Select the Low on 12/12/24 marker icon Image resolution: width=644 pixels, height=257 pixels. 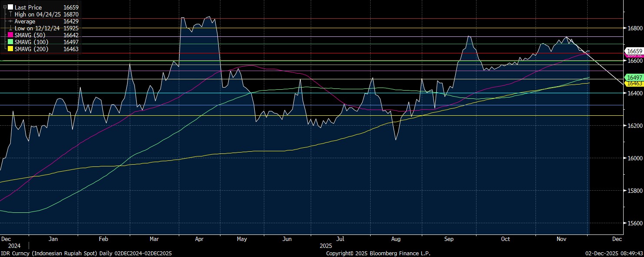[x=10, y=28]
